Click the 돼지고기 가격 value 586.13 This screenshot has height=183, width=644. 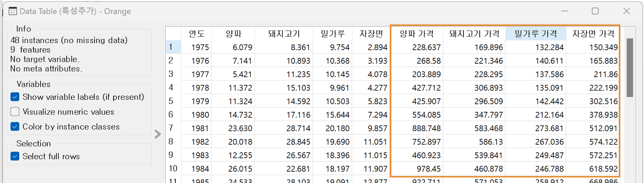coord(474,142)
